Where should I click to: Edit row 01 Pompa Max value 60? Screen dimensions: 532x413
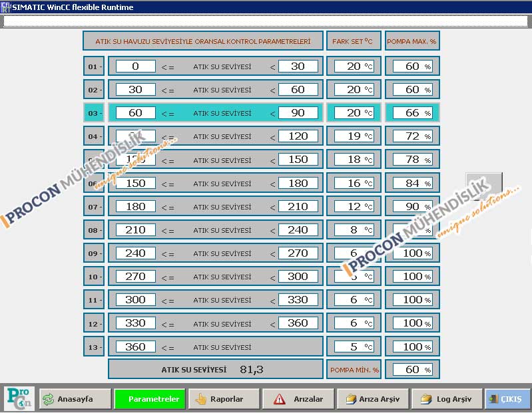412,66
